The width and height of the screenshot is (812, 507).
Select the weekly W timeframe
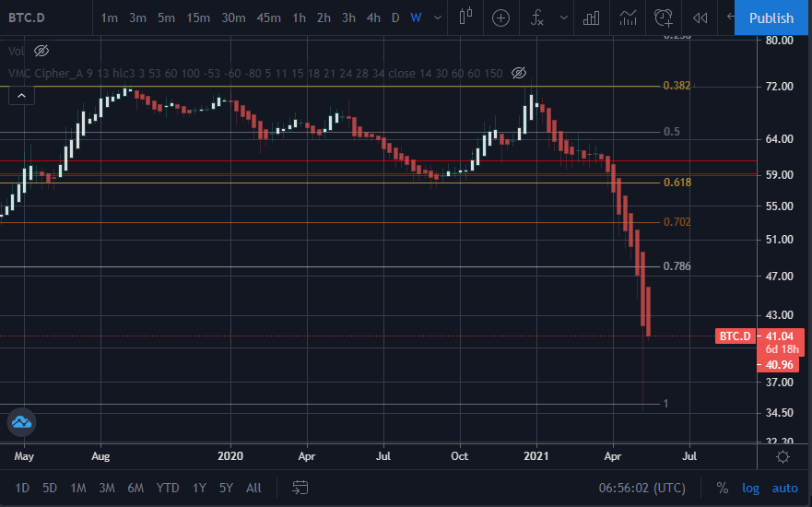pyautogui.click(x=416, y=18)
